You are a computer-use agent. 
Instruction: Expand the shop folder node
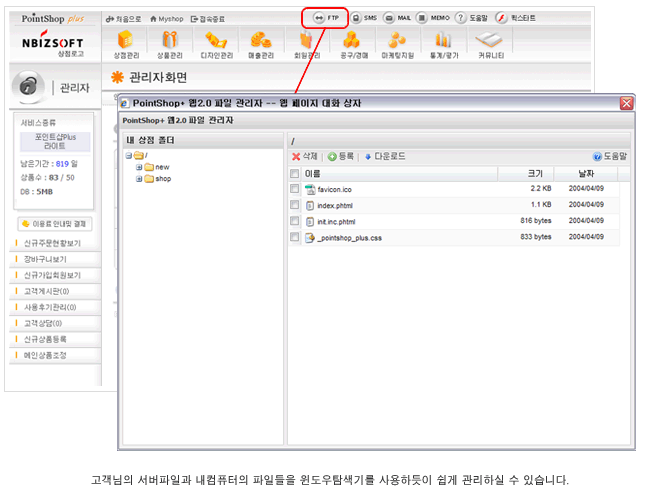coord(139,179)
